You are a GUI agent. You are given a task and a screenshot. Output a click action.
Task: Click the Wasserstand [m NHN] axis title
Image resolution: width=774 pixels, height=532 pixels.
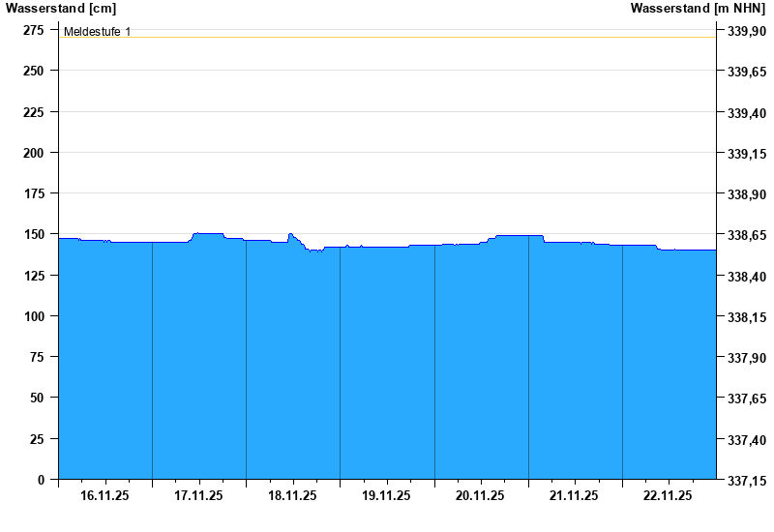coord(697,9)
